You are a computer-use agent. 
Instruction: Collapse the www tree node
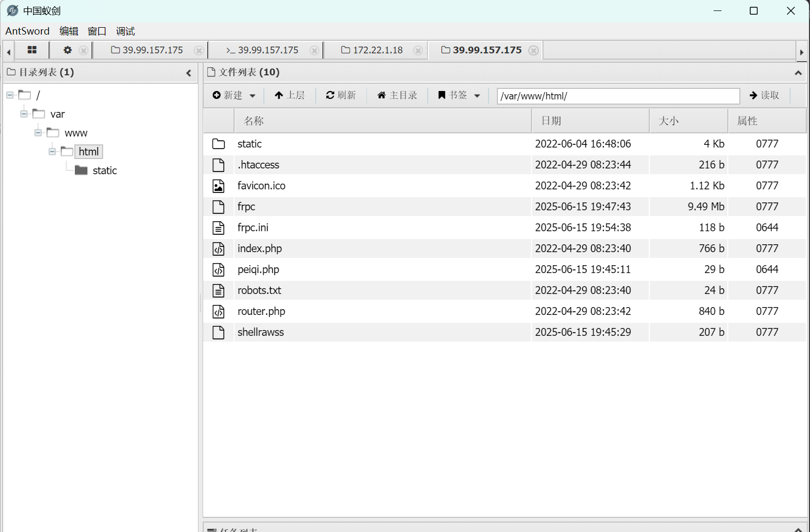tap(38, 133)
